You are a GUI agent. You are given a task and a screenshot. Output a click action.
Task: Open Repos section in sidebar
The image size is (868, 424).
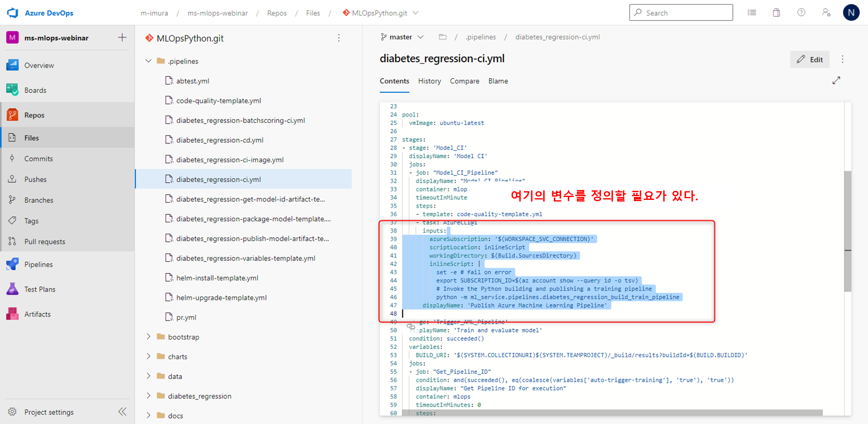pyautogui.click(x=34, y=115)
